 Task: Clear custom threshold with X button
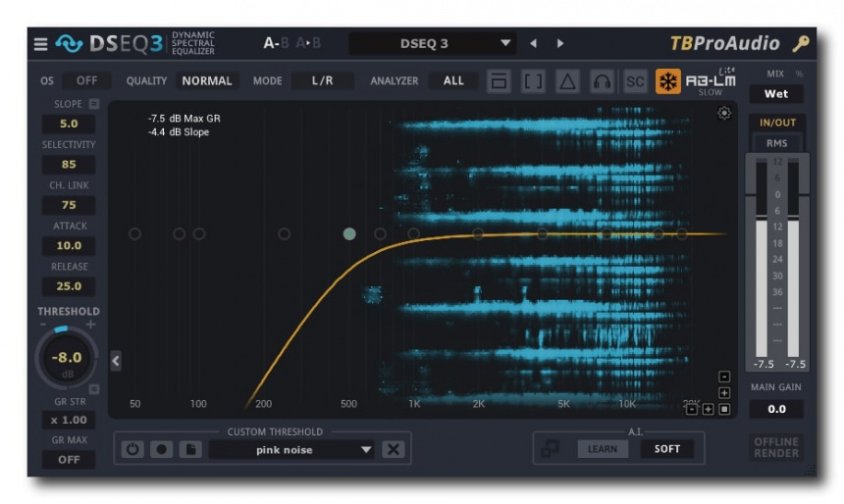[x=394, y=449]
